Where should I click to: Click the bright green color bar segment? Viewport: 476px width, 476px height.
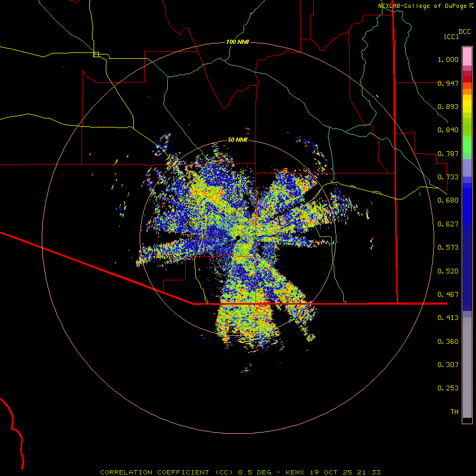coord(467,144)
